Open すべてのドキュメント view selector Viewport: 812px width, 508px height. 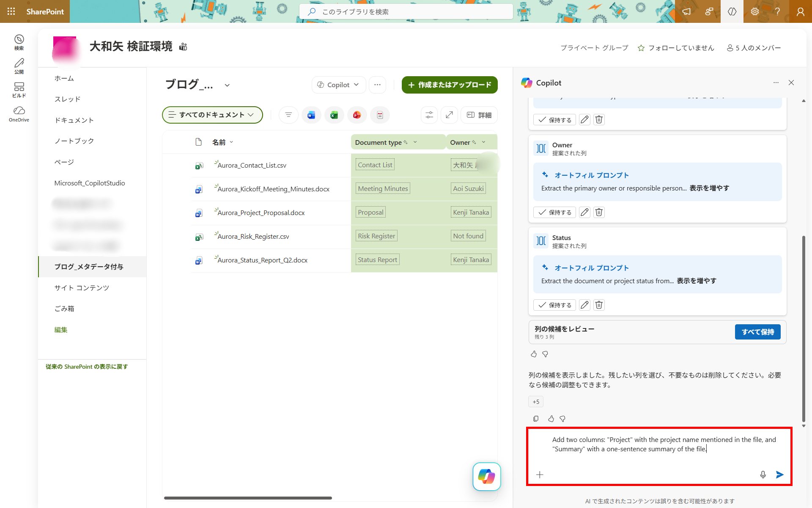[x=212, y=115]
